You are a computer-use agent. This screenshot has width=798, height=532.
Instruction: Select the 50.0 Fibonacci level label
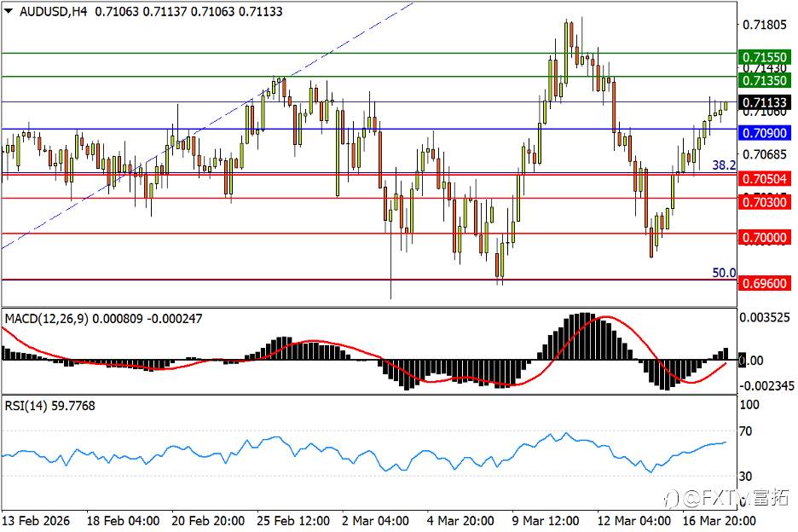(724, 273)
